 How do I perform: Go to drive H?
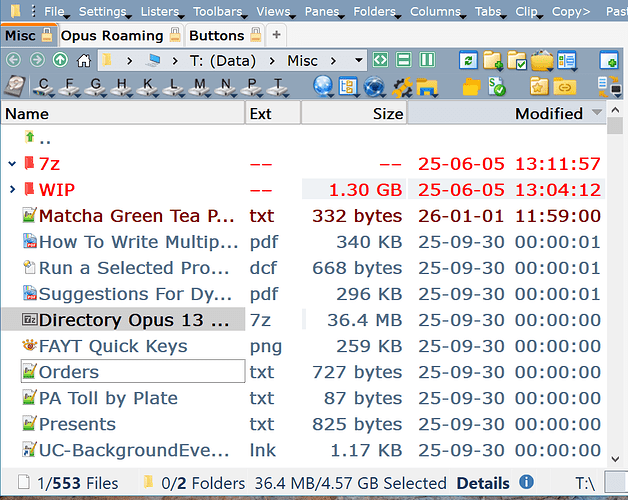[x=121, y=87]
